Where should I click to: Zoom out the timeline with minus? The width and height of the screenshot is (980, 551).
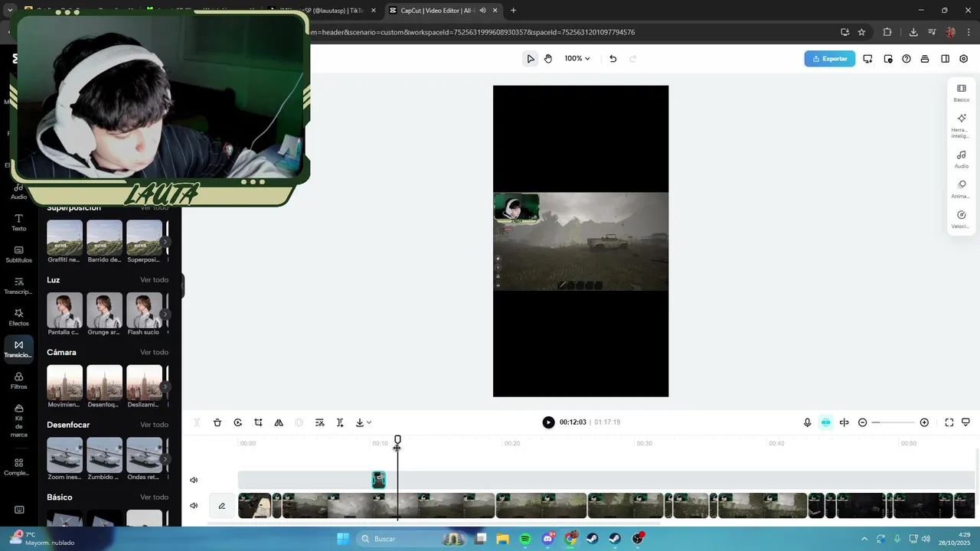862,422
